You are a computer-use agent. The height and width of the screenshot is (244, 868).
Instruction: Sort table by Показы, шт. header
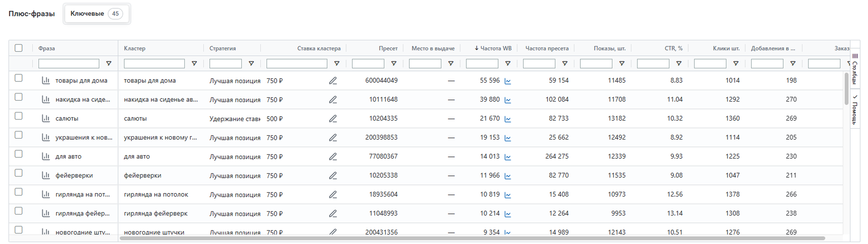[x=609, y=48]
